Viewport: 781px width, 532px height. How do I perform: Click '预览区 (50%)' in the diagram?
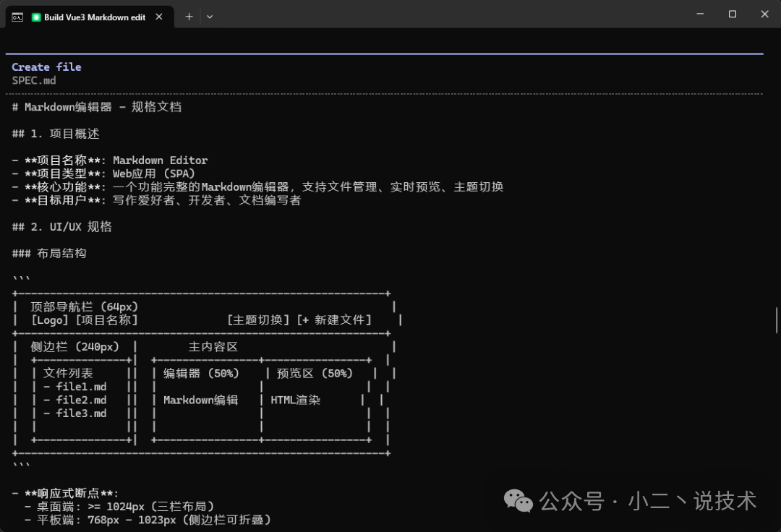tap(315, 373)
